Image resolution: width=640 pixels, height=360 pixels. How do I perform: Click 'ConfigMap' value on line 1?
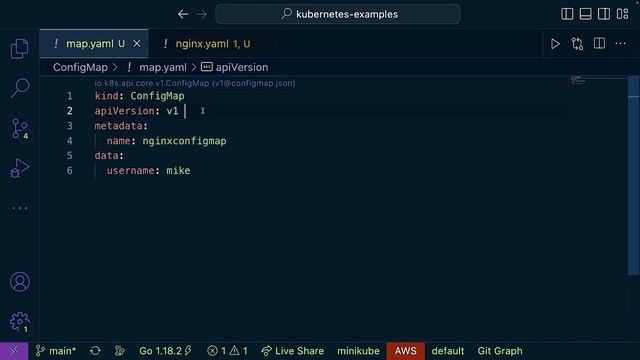[158, 96]
